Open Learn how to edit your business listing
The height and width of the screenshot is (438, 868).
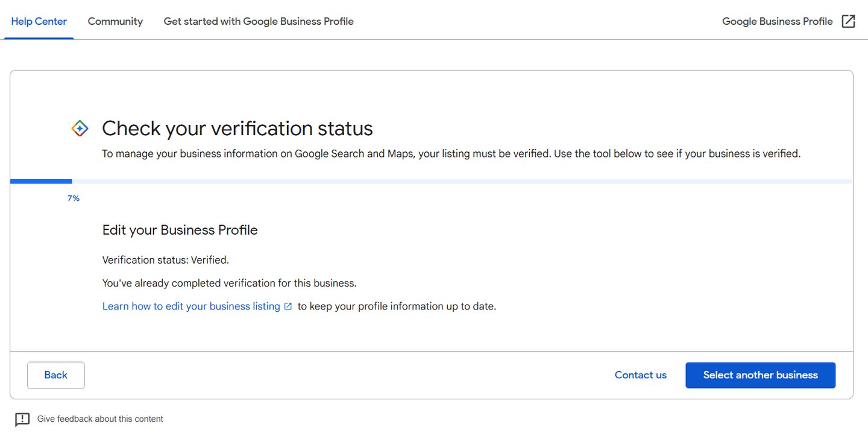[191, 306]
